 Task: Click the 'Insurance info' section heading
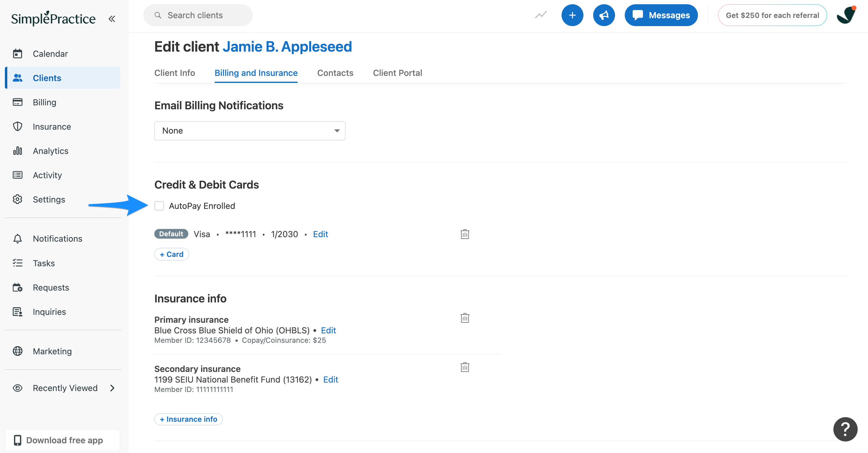point(190,298)
